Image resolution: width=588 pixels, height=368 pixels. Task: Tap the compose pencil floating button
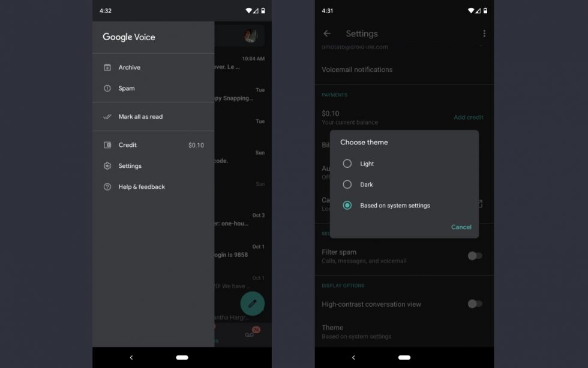pyautogui.click(x=253, y=303)
